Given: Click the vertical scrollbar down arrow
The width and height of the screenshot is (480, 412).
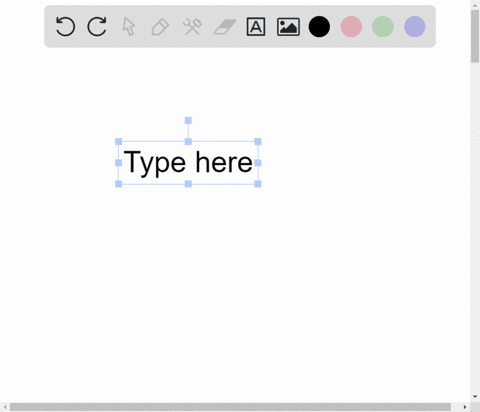Looking at the screenshot, I should point(475,397).
